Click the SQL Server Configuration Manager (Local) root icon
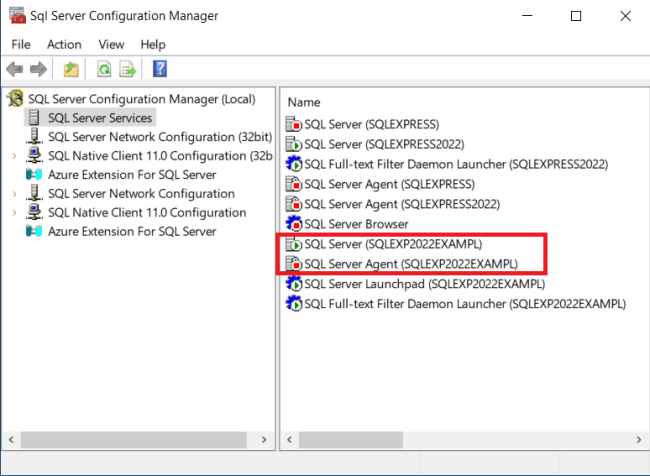This screenshot has height=476, width=650. click(x=15, y=99)
